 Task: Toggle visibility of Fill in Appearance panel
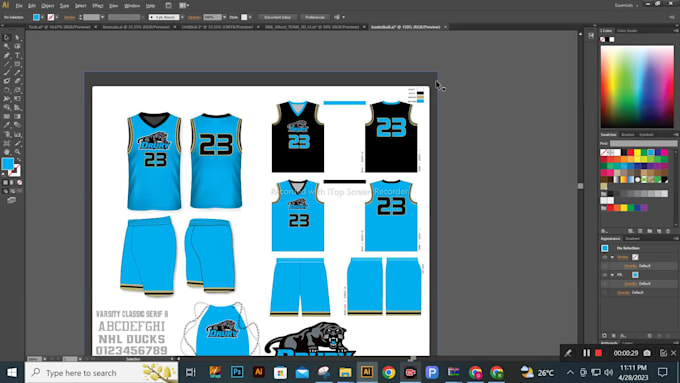[605, 275]
